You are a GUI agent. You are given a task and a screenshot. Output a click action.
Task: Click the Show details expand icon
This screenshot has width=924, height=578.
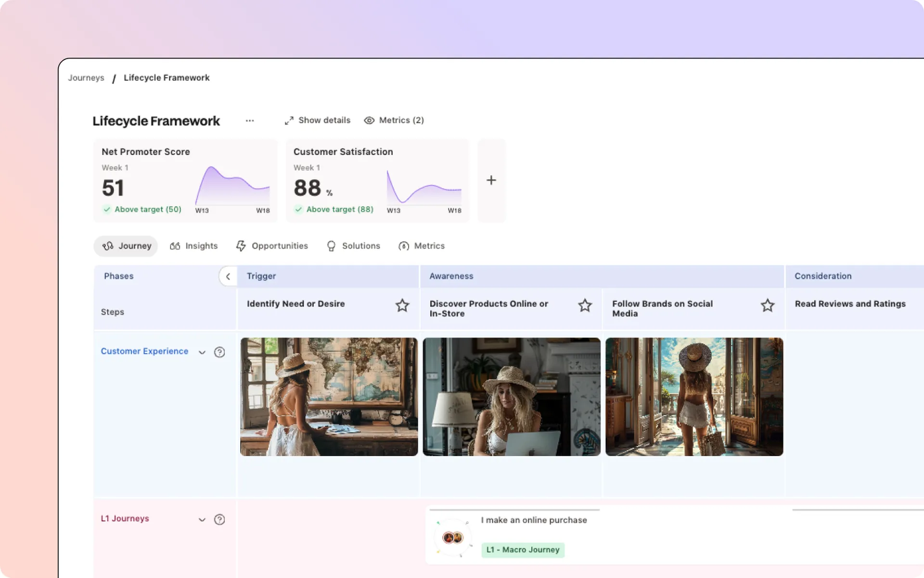coord(289,120)
